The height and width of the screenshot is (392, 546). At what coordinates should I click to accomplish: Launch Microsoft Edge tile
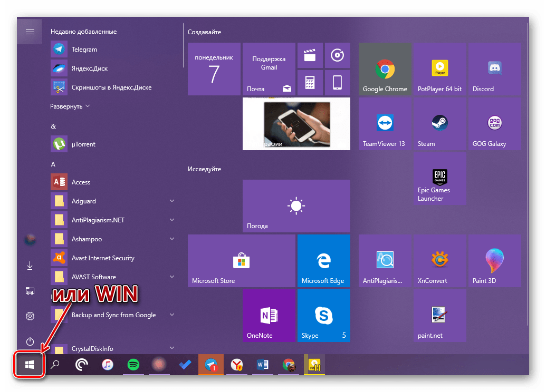pos(324,261)
